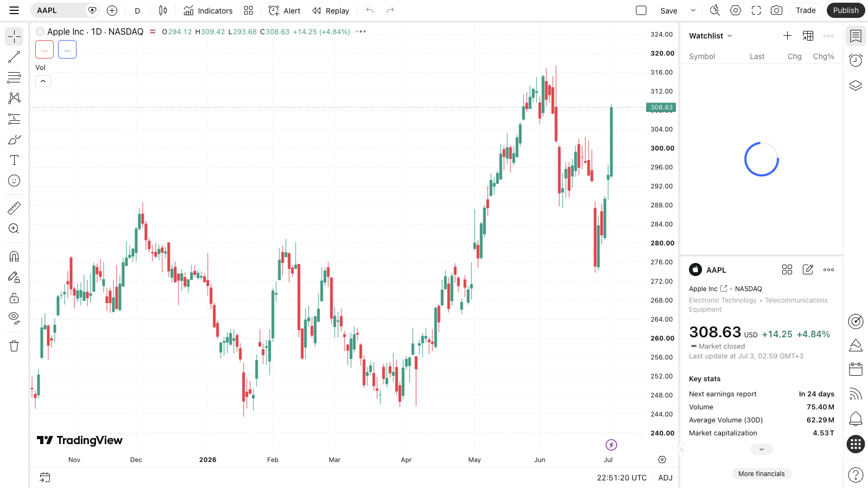This screenshot has width=868, height=488.
Task: Toggle the watchlist and details sidebar panel
Action: 856,36
